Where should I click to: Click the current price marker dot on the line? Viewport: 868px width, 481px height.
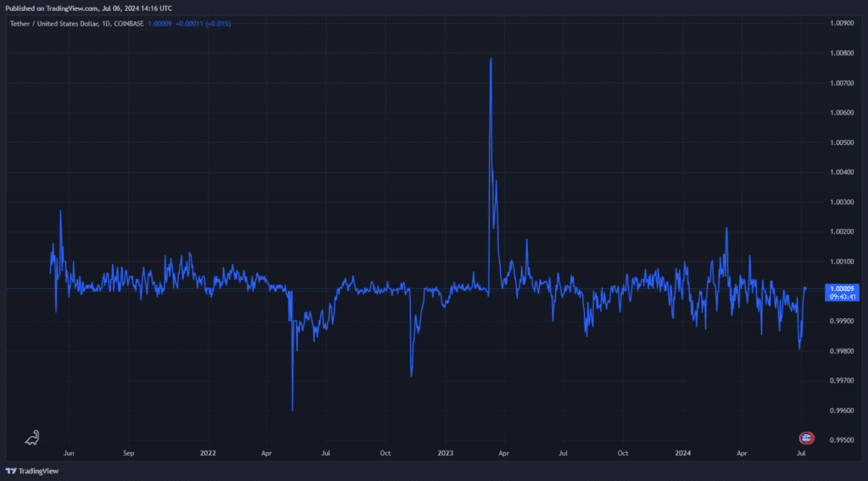(804, 288)
